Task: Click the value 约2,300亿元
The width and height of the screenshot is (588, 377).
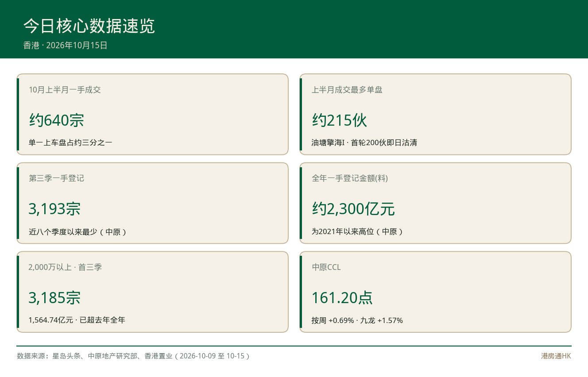Action: (353, 209)
